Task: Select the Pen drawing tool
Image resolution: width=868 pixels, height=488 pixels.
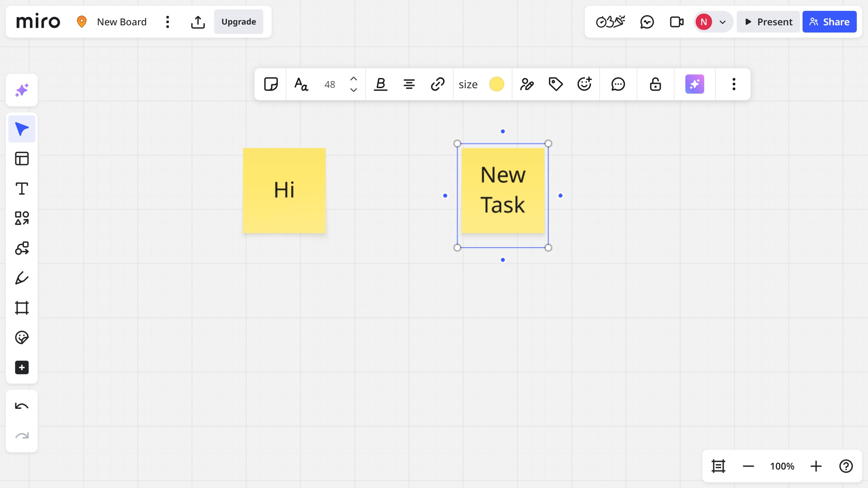Action: coord(22,278)
